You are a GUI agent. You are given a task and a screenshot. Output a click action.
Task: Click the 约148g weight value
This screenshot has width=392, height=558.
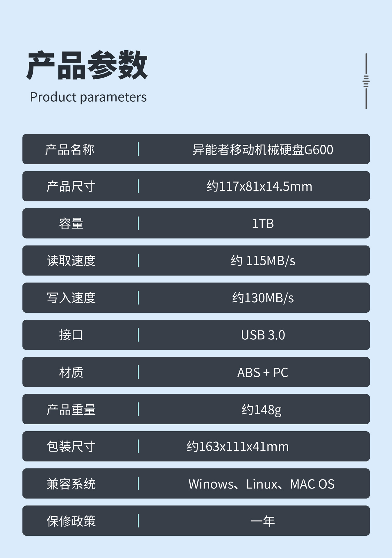tap(262, 409)
